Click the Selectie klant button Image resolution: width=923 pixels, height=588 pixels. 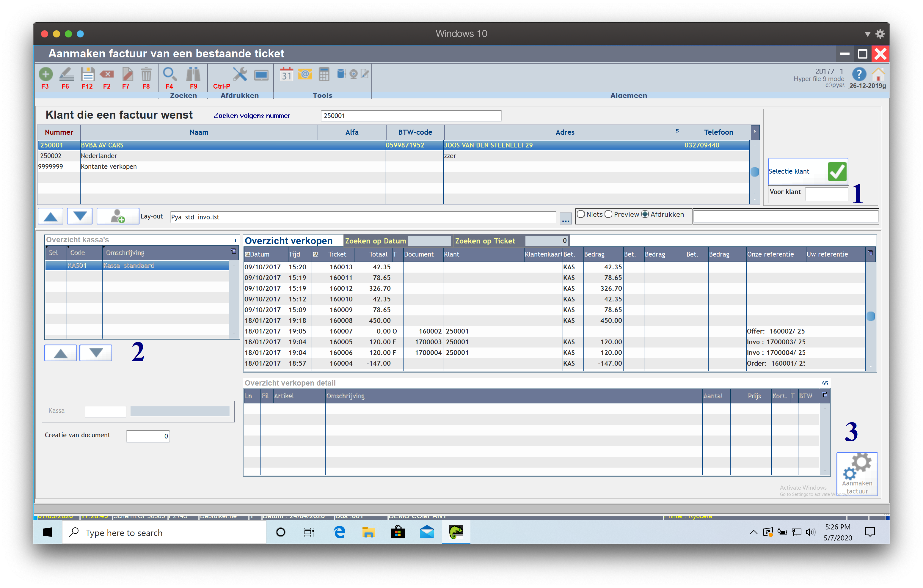pos(807,171)
